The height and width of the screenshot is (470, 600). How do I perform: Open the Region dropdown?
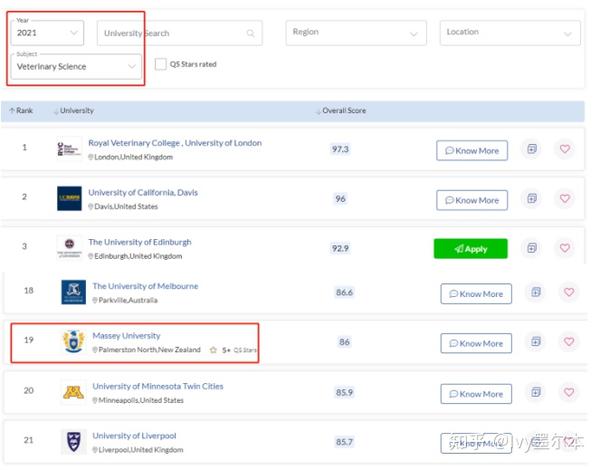point(356,33)
